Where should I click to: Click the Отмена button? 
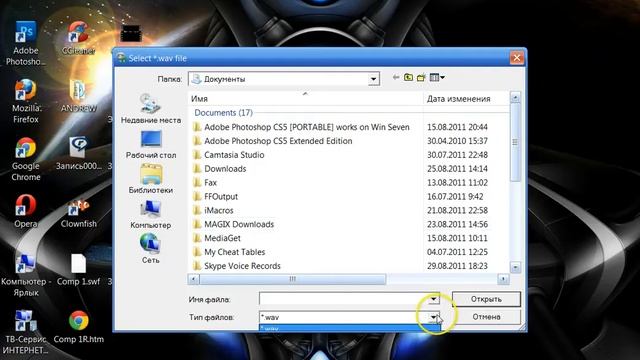pyautogui.click(x=486, y=317)
